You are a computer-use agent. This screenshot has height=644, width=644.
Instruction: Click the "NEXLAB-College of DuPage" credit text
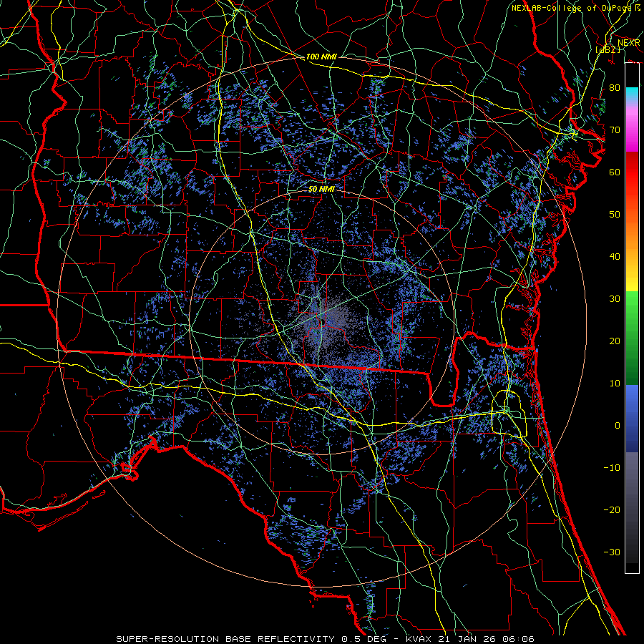(x=572, y=8)
